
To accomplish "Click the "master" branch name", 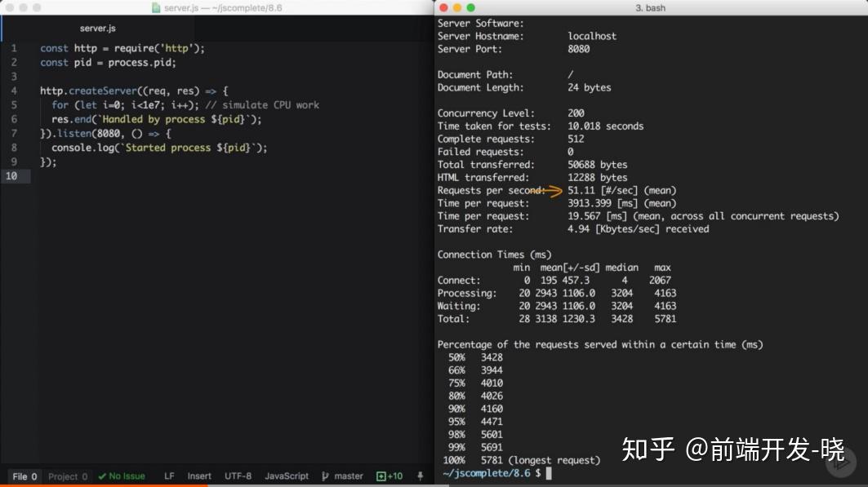I will coord(349,476).
